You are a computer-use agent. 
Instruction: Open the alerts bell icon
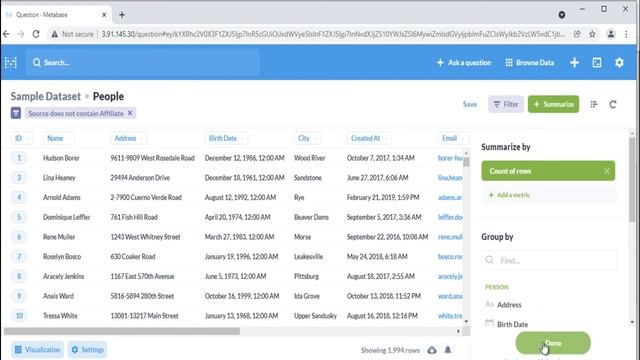tap(448, 350)
